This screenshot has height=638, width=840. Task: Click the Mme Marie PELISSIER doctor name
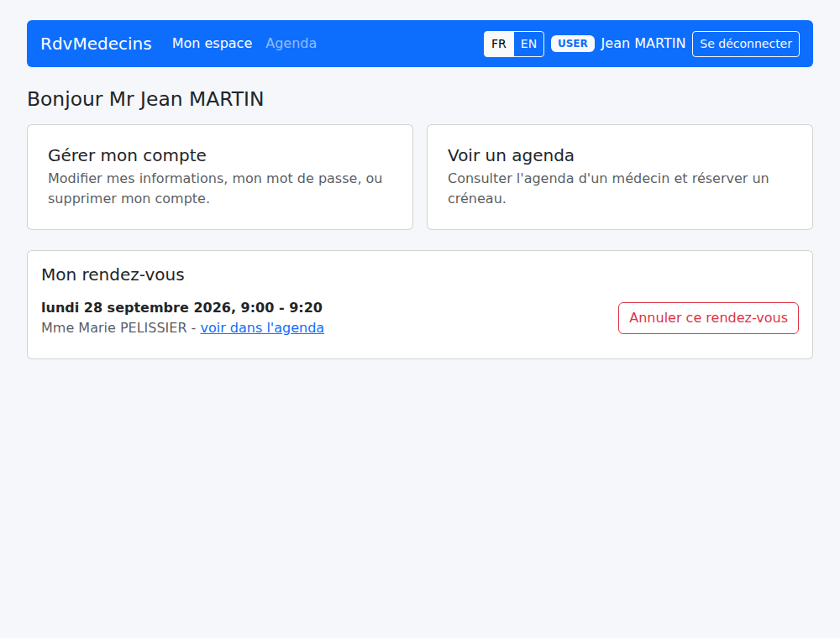(x=114, y=327)
